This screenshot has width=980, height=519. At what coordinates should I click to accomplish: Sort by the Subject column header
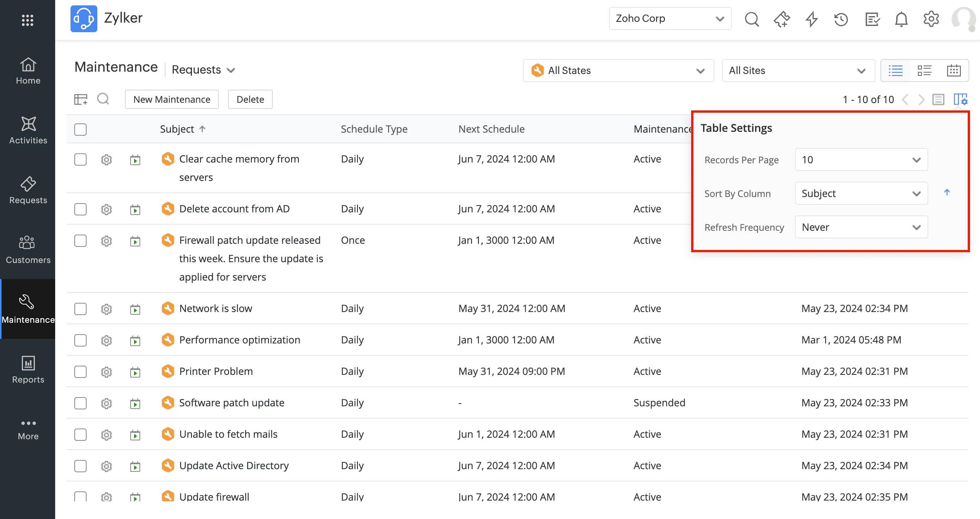(177, 129)
